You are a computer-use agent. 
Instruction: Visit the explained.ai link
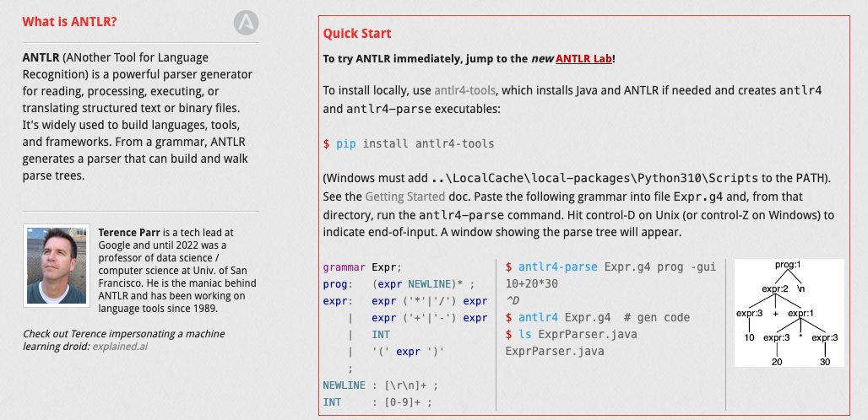tap(120, 346)
